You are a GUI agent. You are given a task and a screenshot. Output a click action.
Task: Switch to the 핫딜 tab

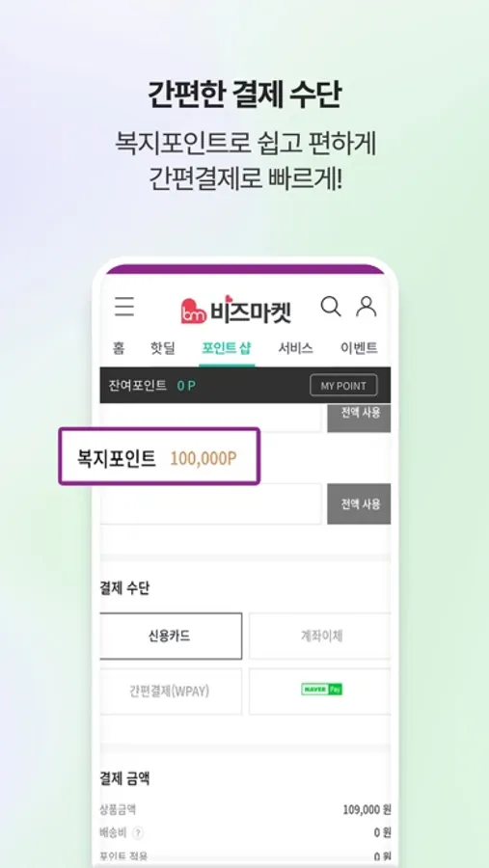pos(163,348)
